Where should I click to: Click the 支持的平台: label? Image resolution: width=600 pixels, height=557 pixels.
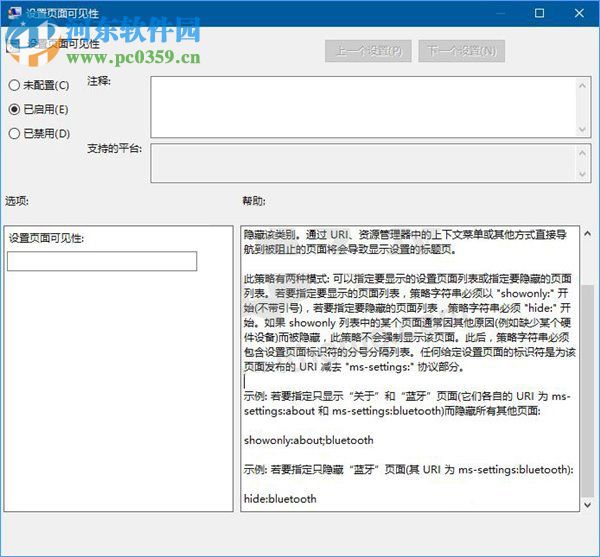pos(114,148)
